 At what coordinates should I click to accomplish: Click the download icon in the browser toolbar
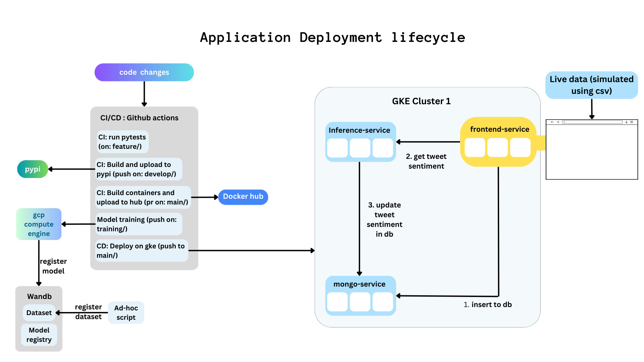pyautogui.click(x=627, y=122)
